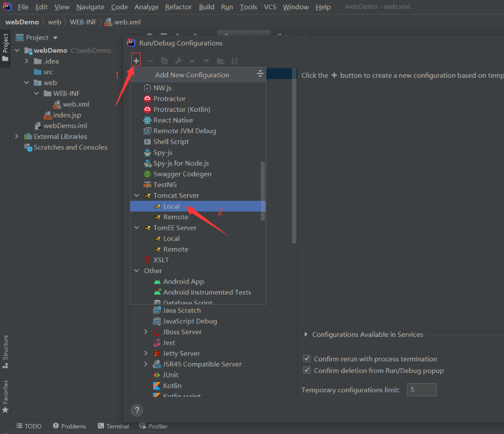
Task: Select JUnit template
Action: pos(170,375)
